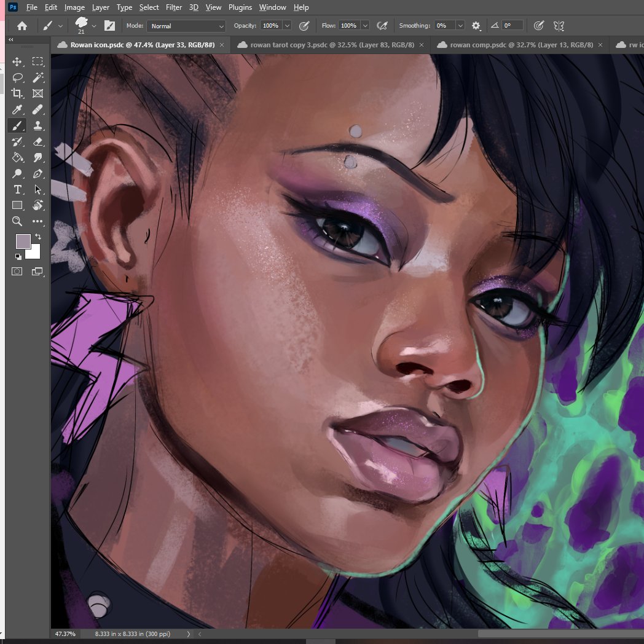The width and height of the screenshot is (644, 644).
Task: Open smoothing options gear
Action: (x=476, y=26)
